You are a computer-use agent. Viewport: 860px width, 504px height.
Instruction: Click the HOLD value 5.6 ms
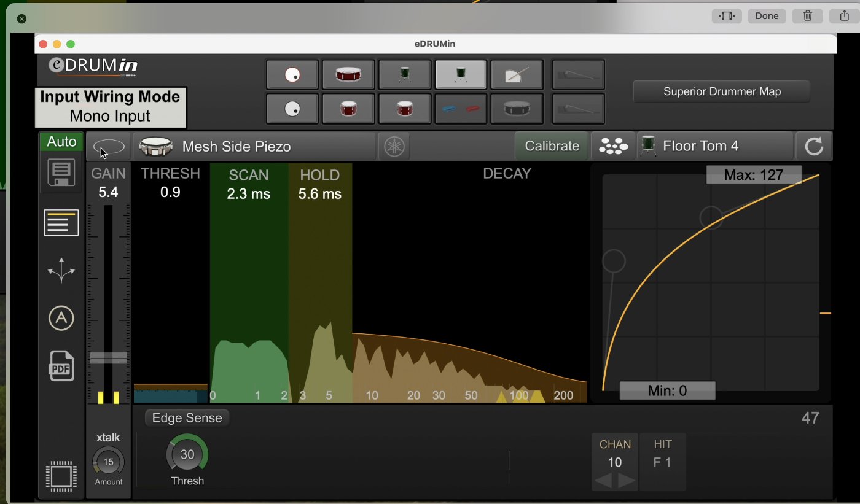[319, 194]
